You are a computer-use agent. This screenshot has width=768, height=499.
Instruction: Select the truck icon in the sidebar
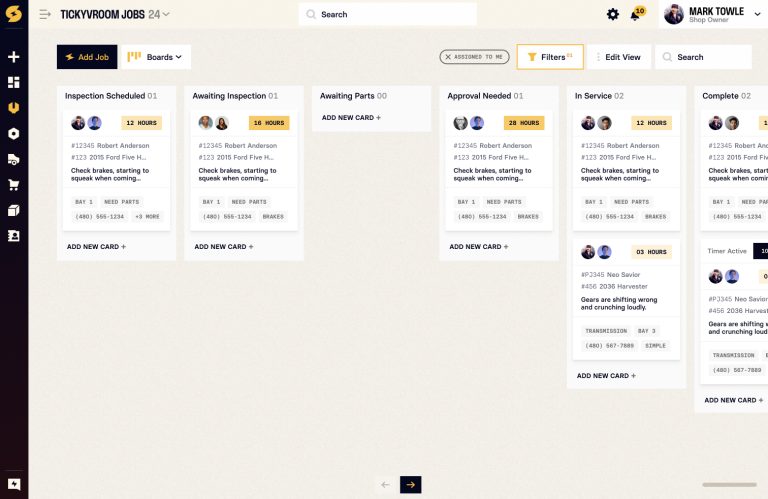point(14,159)
